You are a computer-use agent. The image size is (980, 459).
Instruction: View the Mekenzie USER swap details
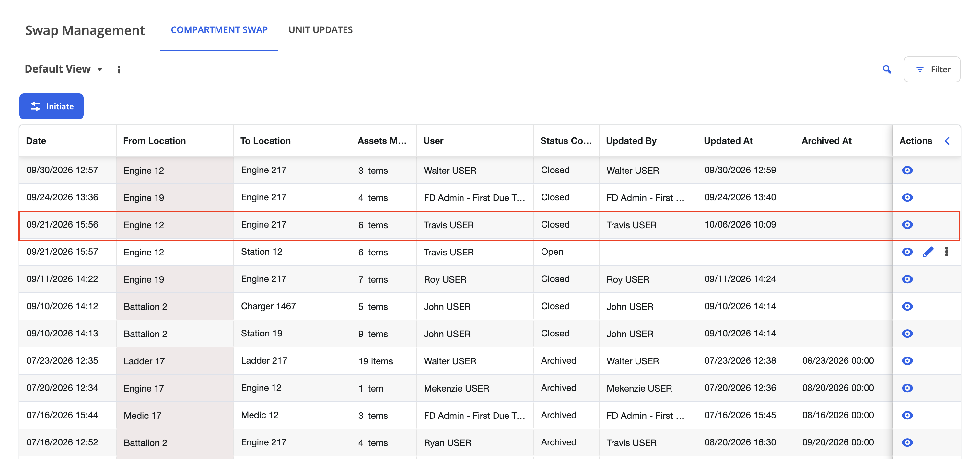pyautogui.click(x=907, y=388)
